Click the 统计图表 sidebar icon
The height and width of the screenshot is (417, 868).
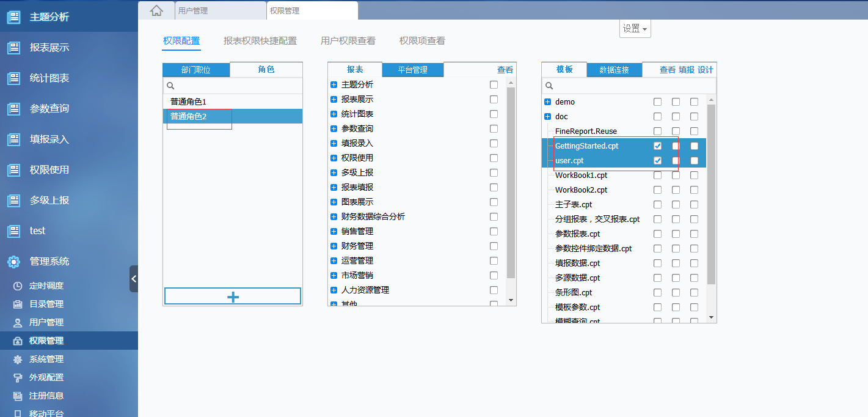tap(13, 78)
